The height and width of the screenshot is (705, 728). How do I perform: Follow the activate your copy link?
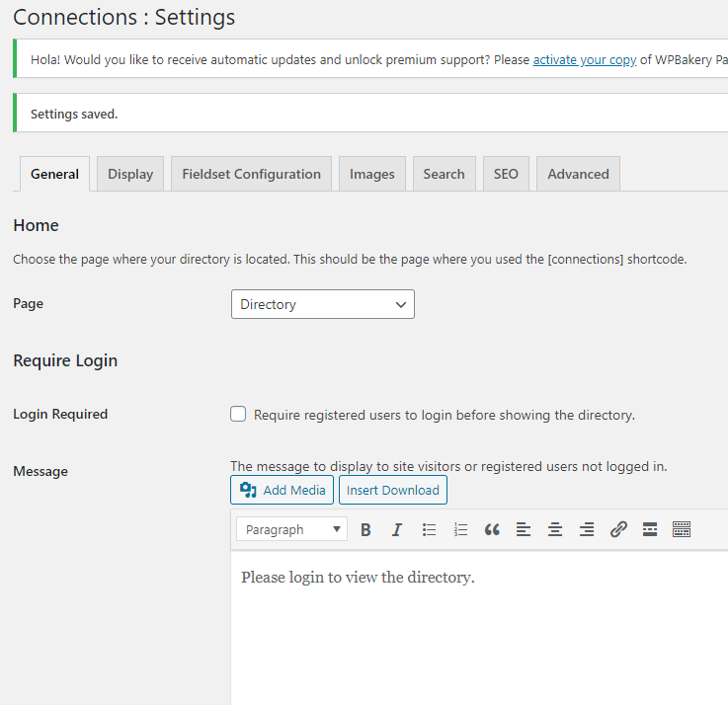[585, 60]
